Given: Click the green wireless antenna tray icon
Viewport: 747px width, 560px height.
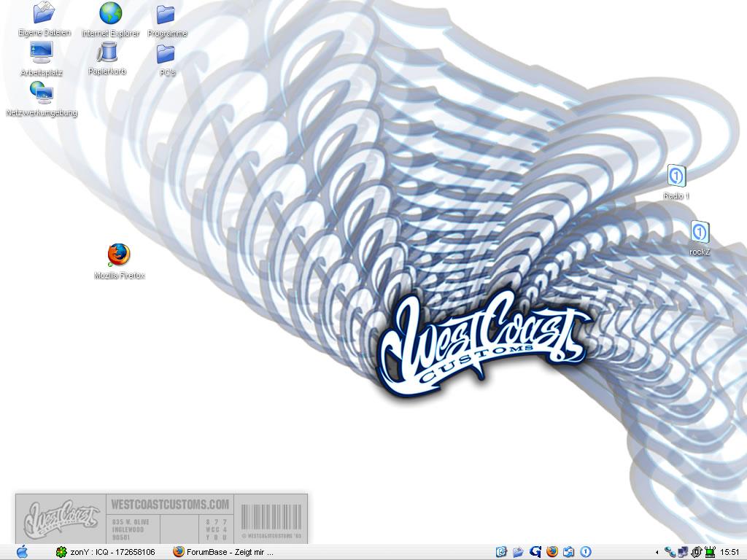Looking at the screenshot, I should coord(710,552).
